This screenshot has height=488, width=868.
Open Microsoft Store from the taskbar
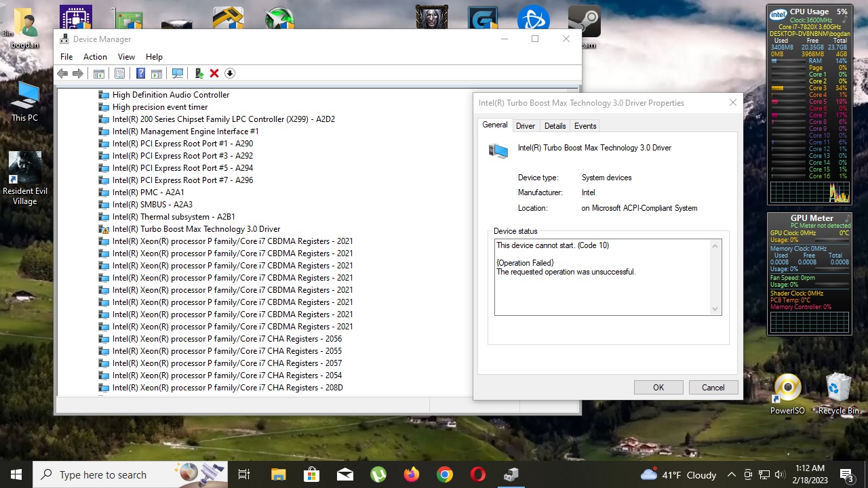coord(311,474)
